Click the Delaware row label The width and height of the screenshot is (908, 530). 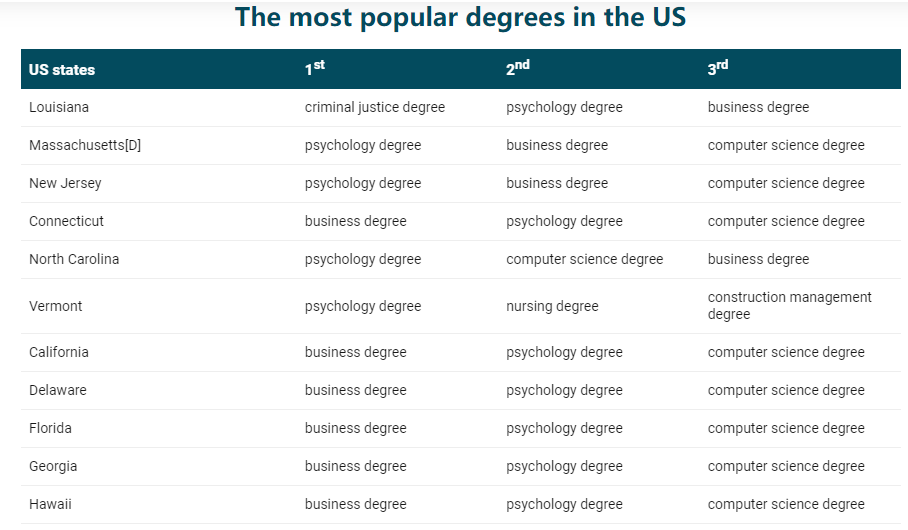(x=58, y=390)
